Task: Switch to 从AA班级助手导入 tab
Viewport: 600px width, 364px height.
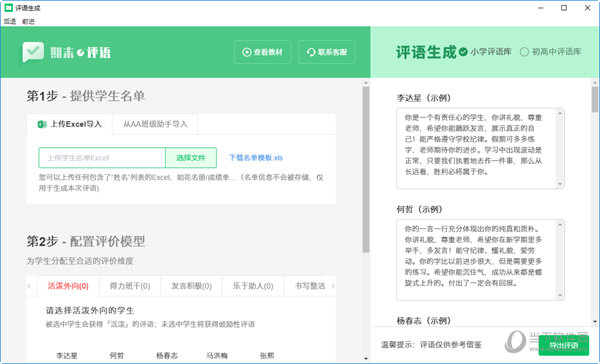Action: [x=155, y=124]
